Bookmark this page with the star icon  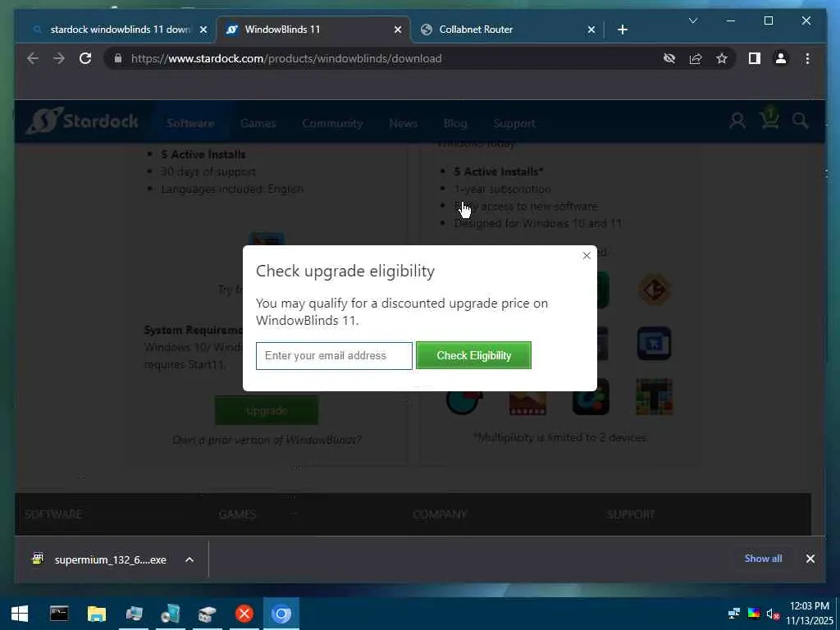722,58
